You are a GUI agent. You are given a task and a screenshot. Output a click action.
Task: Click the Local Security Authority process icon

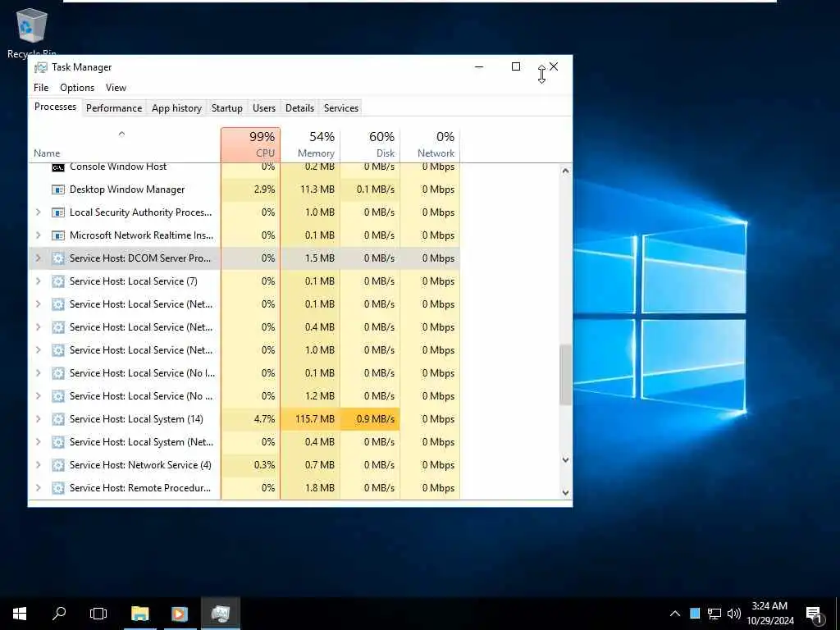coord(58,212)
